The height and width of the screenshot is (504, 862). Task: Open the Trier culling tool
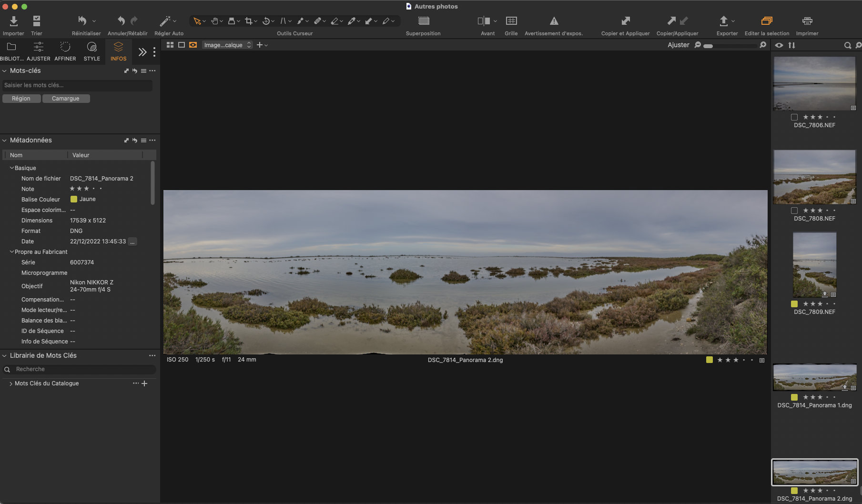[x=36, y=21]
